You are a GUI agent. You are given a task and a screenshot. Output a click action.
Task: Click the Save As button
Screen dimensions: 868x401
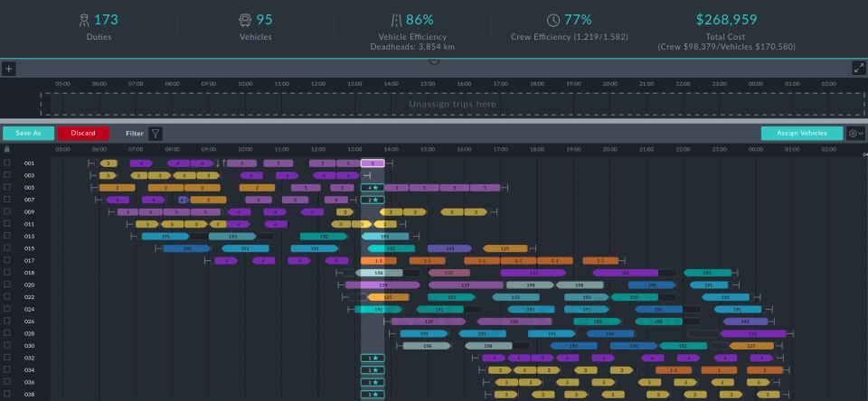(29, 134)
